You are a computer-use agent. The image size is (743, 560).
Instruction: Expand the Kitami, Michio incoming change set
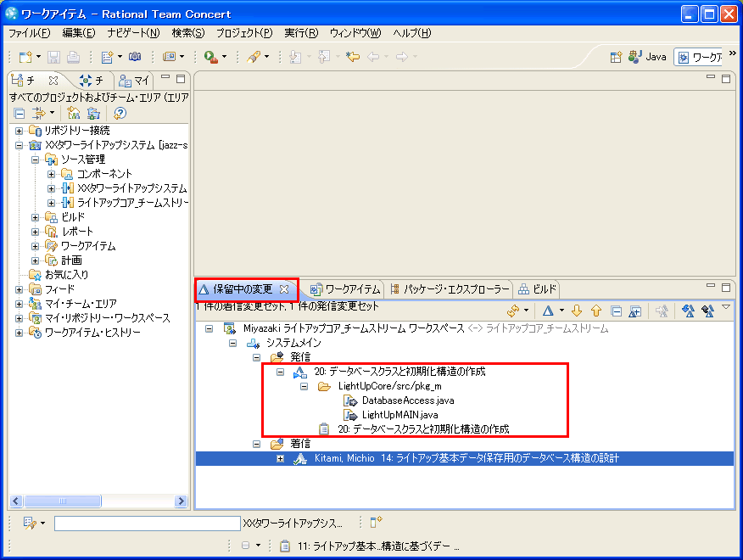[280, 458]
